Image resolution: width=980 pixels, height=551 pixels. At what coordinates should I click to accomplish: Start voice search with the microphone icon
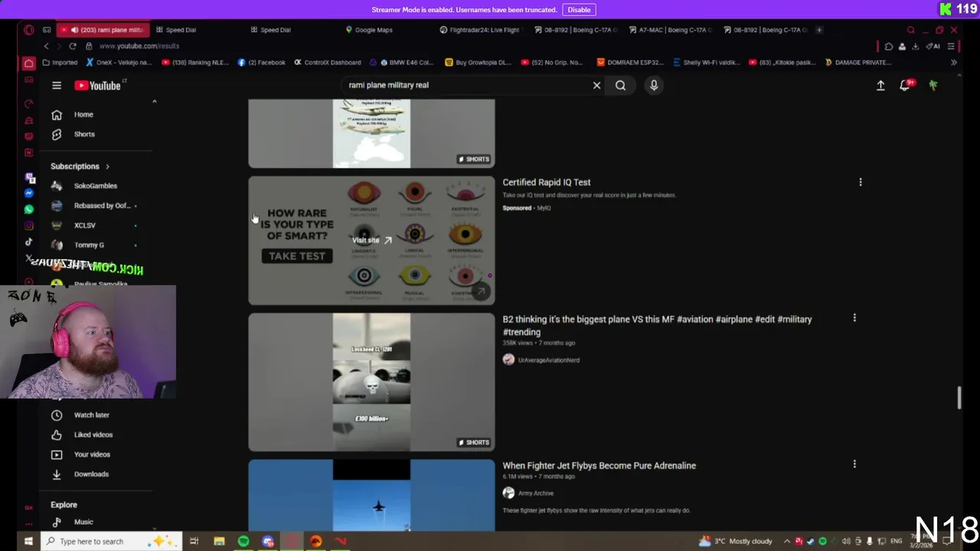click(x=654, y=86)
